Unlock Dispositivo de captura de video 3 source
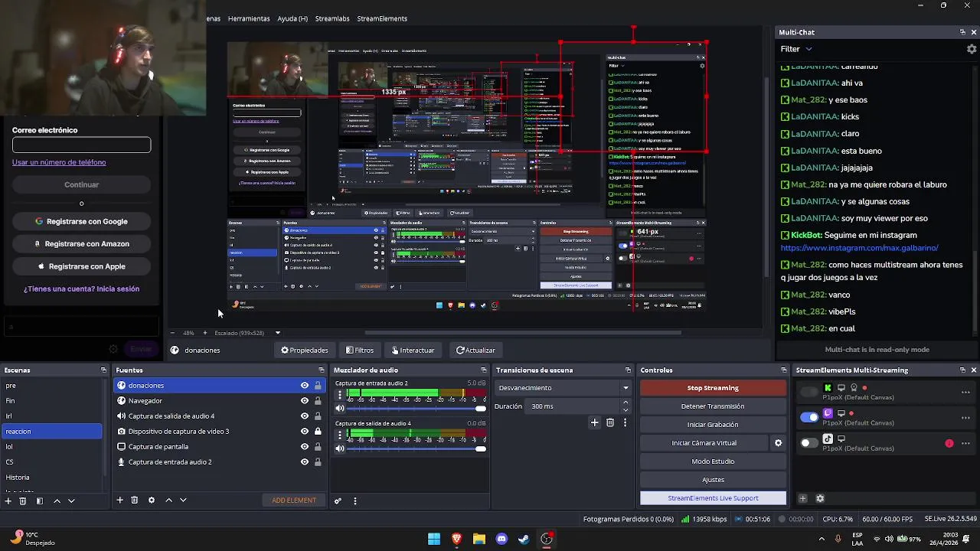This screenshot has height=551, width=980. coord(318,432)
